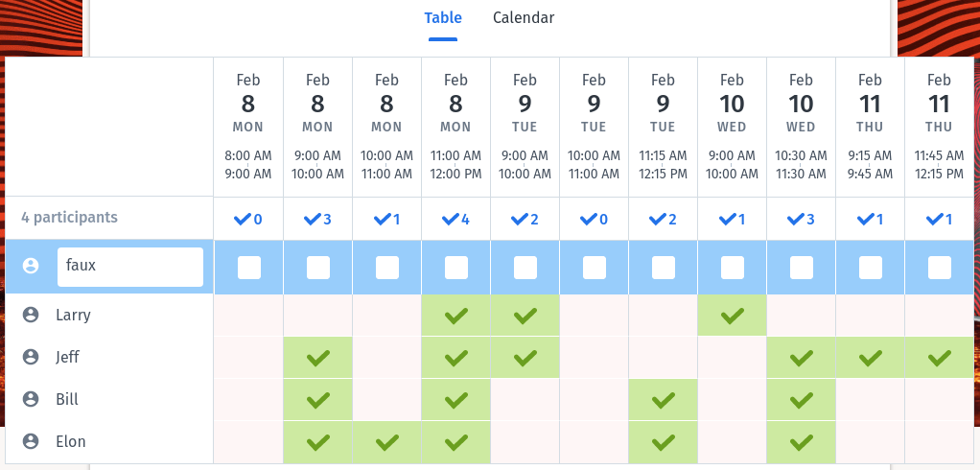
Task: Click Elon's checkmark for Feb 8 10:00 AM
Action: click(x=386, y=441)
